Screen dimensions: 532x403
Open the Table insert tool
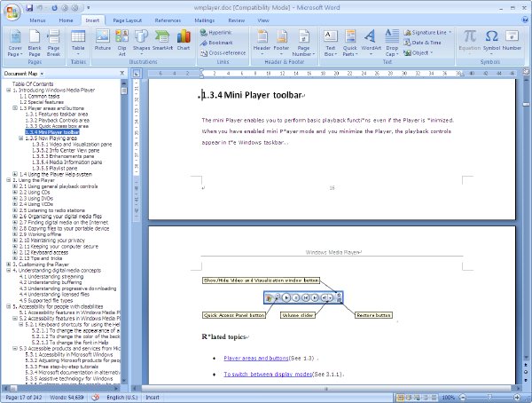click(x=78, y=43)
